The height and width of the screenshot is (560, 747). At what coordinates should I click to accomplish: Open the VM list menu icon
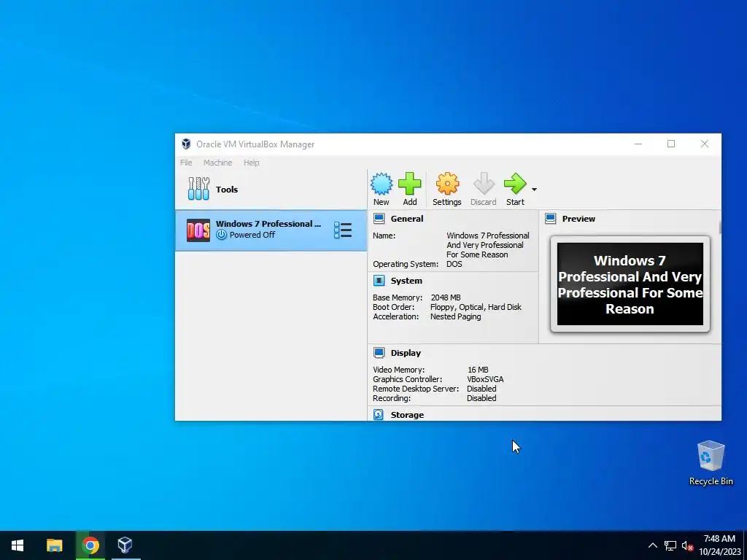(343, 230)
